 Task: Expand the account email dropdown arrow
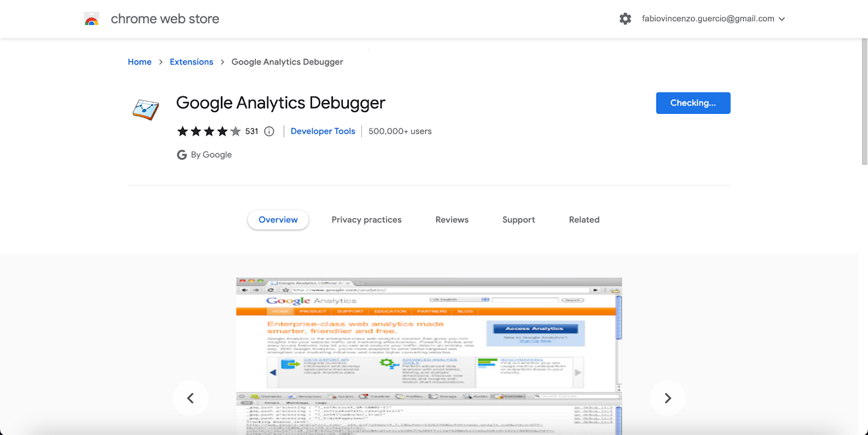pyautogui.click(x=782, y=19)
